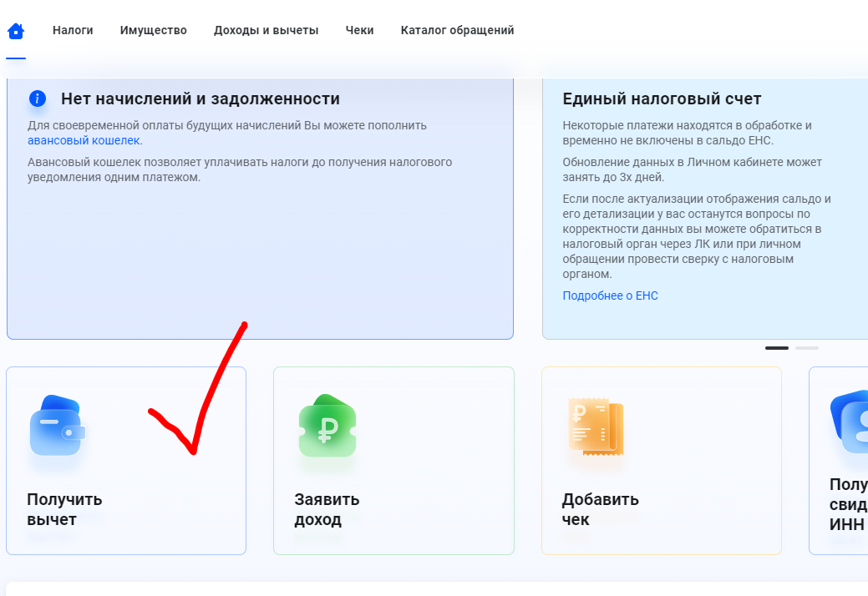The width and height of the screenshot is (868, 596).
Task: Select the first carousel indicator dash
Action: (777, 348)
